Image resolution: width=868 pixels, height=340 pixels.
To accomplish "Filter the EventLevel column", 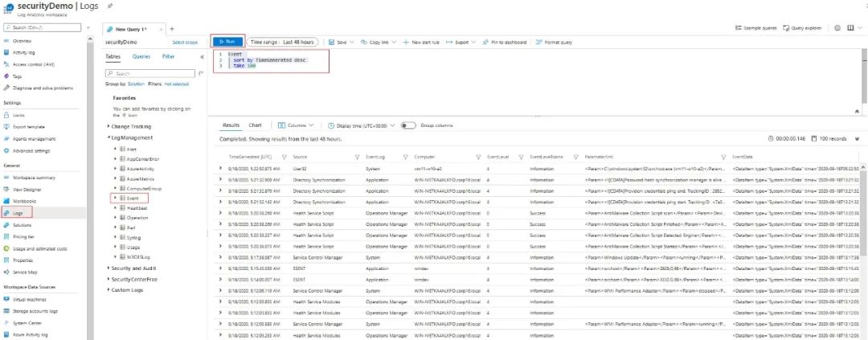I will tap(522, 158).
